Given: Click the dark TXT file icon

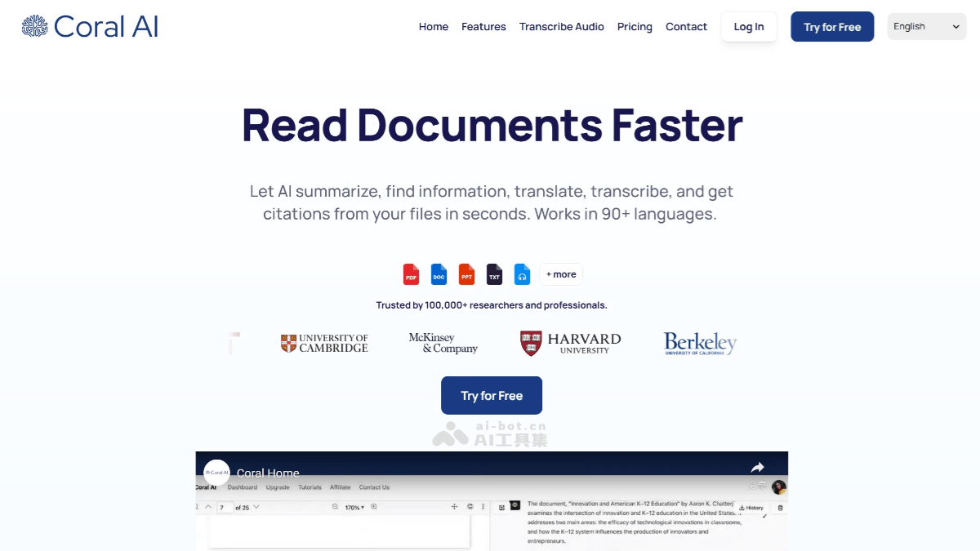Looking at the screenshot, I should (494, 274).
